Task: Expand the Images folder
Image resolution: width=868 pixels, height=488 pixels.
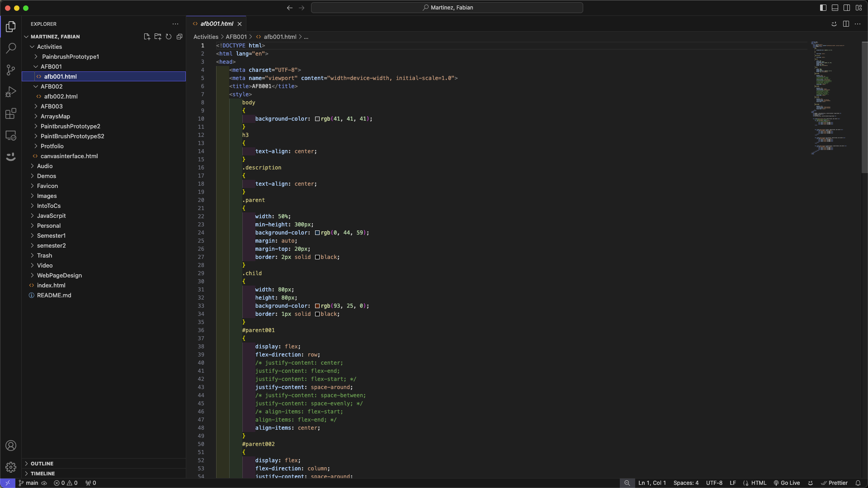Action: coord(47,196)
